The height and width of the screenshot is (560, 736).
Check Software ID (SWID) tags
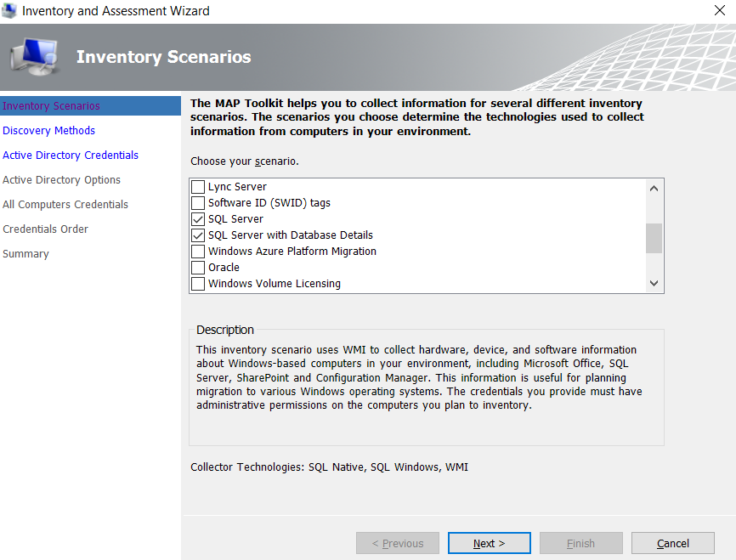(198, 203)
